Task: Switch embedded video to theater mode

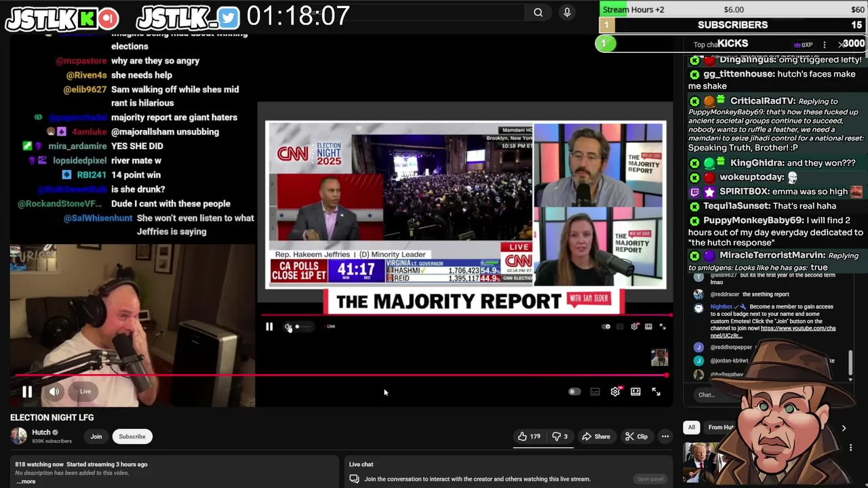Action: click(x=648, y=327)
